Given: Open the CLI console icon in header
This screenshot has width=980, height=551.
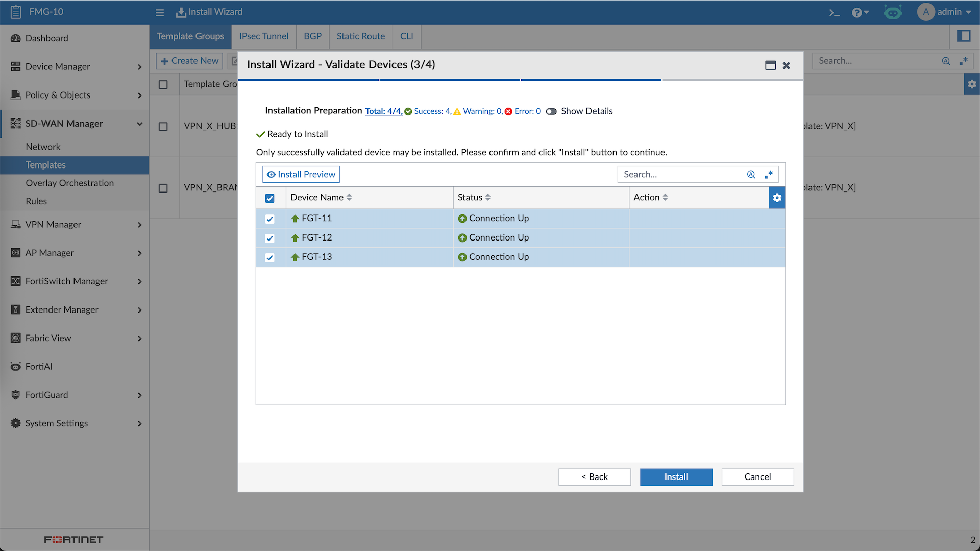Looking at the screenshot, I should pos(834,12).
